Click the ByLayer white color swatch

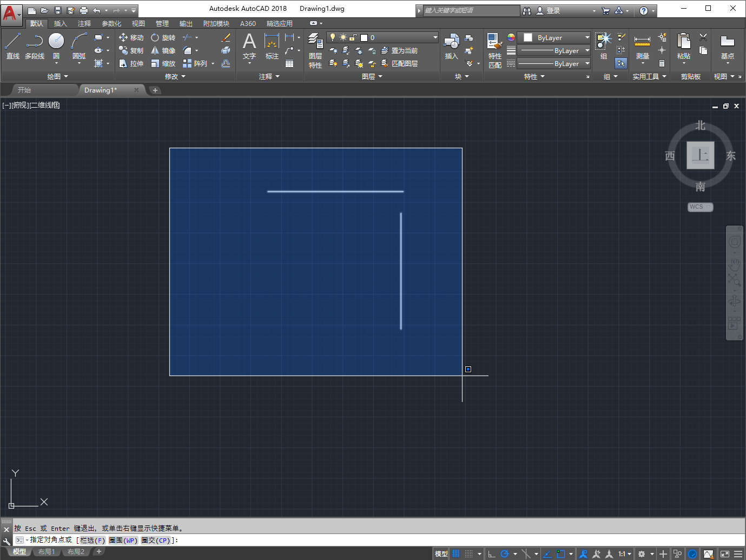coord(528,37)
